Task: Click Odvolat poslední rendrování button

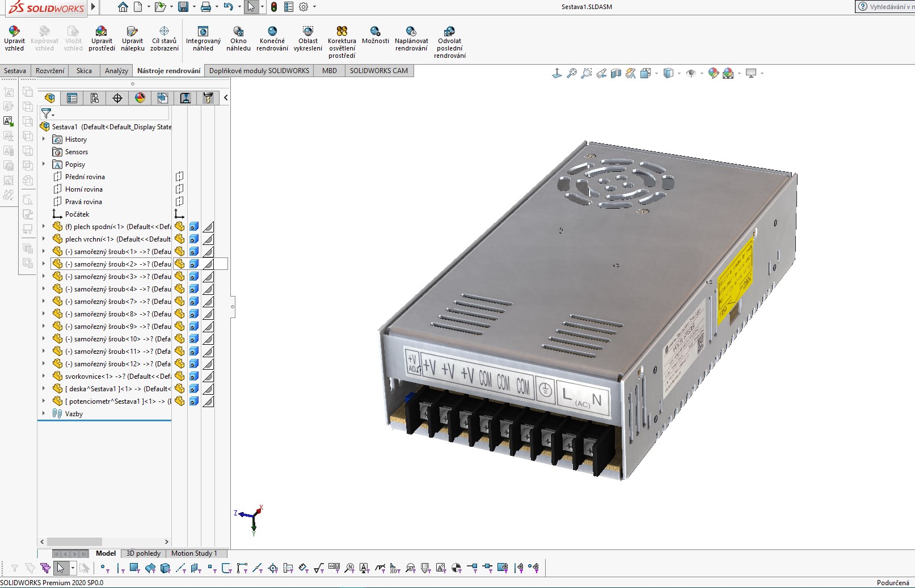Action: click(449, 32)
